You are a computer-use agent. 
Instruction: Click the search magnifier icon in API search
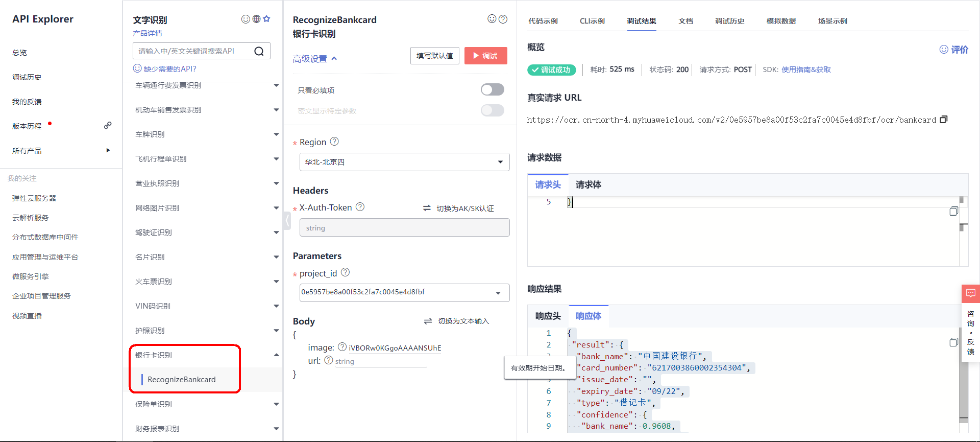259,51
